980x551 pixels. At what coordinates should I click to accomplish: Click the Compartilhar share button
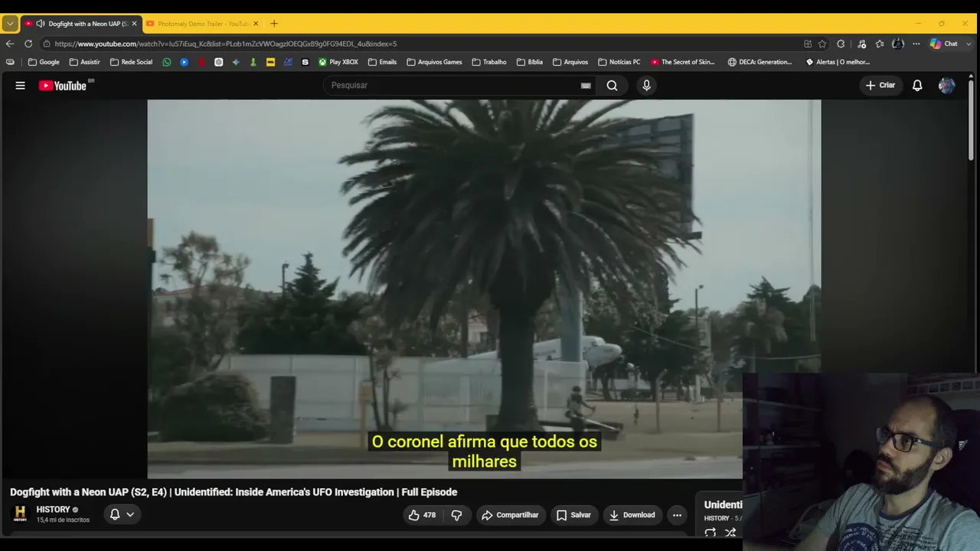point(510,515)
